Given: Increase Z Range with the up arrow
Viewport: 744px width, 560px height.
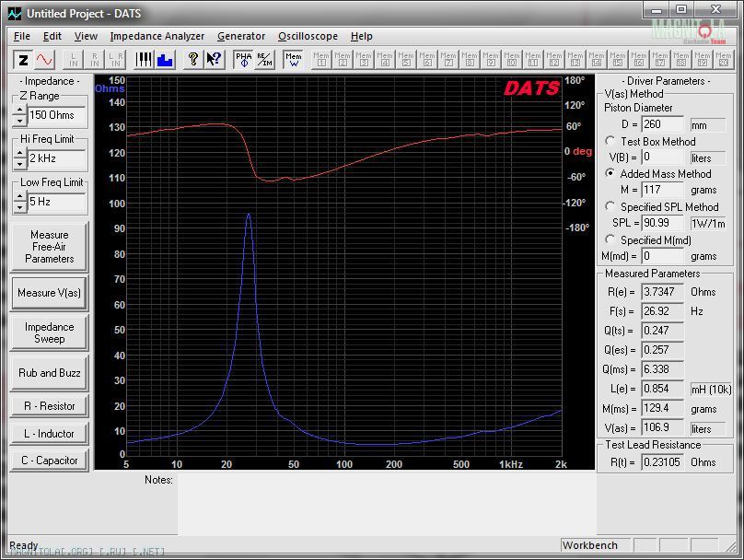Looking at the screenshot, I should coord(19,111).
